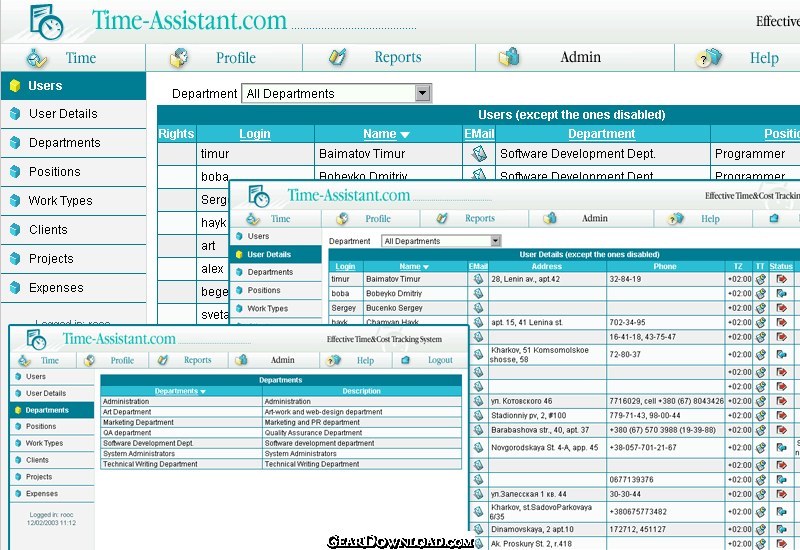Click Help tab in User Details window
Screen dimensions: 800x550
tap(710, 219)
